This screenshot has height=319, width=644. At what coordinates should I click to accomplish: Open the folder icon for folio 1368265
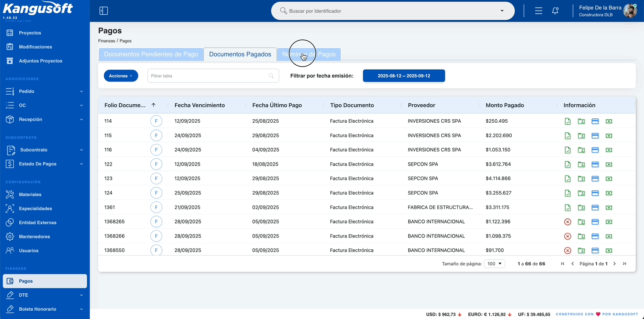click(x=581, y=222)
